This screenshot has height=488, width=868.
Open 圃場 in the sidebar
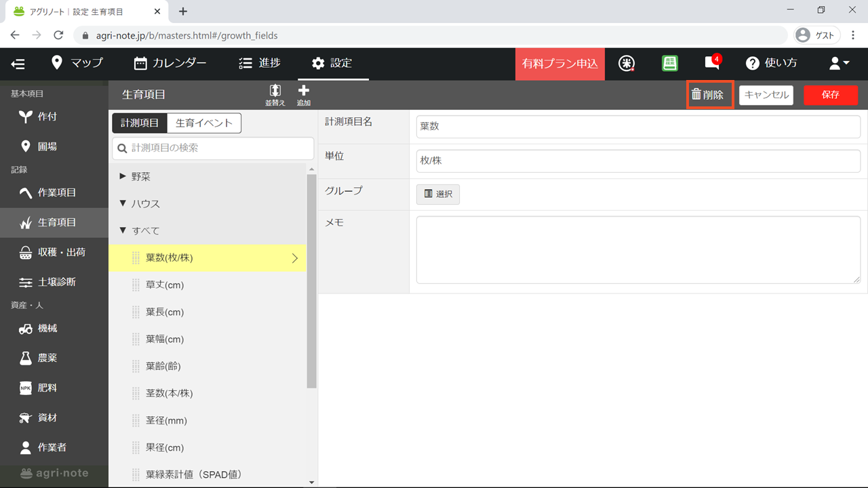click(x=54, y=146)
